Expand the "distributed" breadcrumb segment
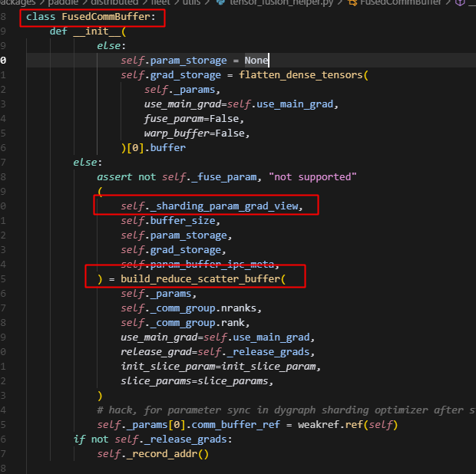 pos(113,3)
